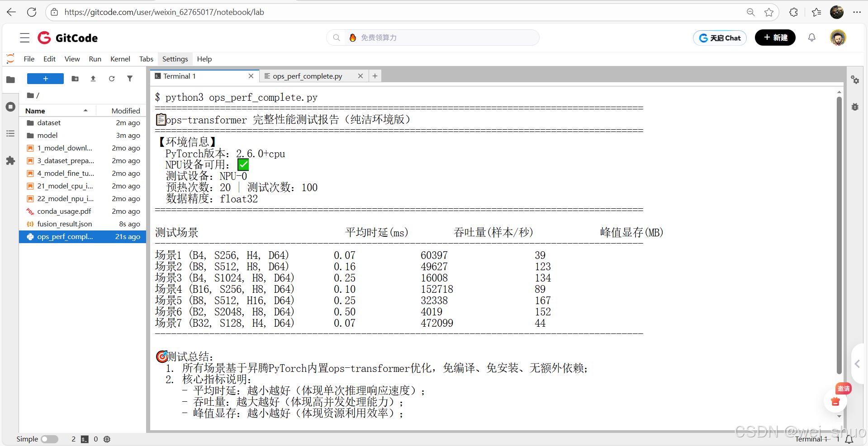Viewport: 868px width, 446px height.
Task: Upload files with the upload icon
Action: pyautogui.click(x=93, y=79)
